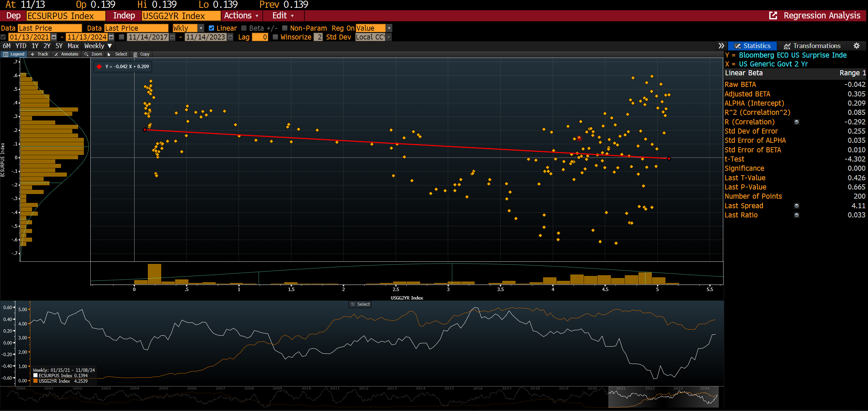
Task: Click orange USGG2YR Index legend swatch
Action: point(35,381)
